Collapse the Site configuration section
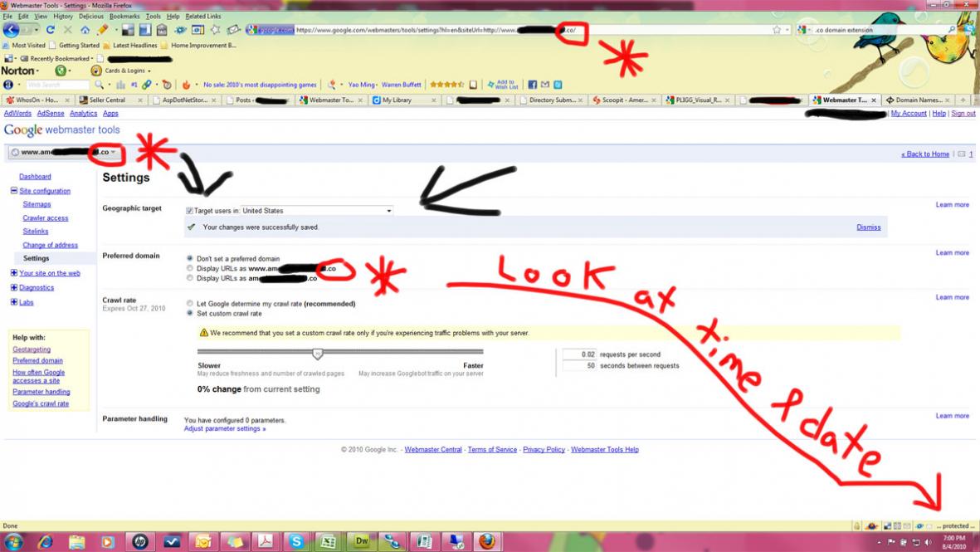The width and height of the screenshot is (980, 552). click(14, 191)
